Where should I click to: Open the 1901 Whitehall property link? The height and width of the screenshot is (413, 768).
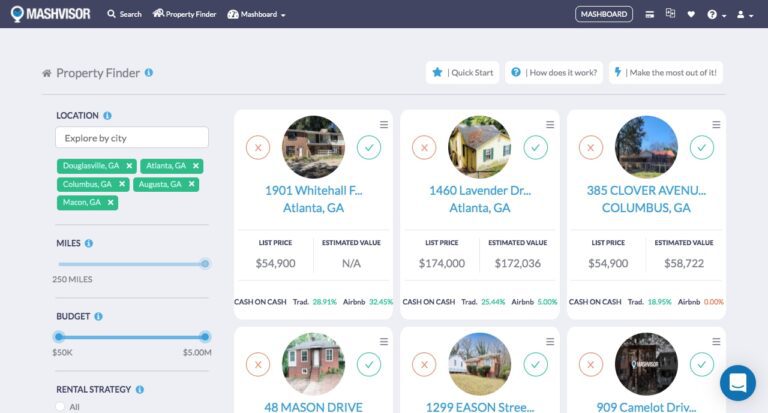313,190
